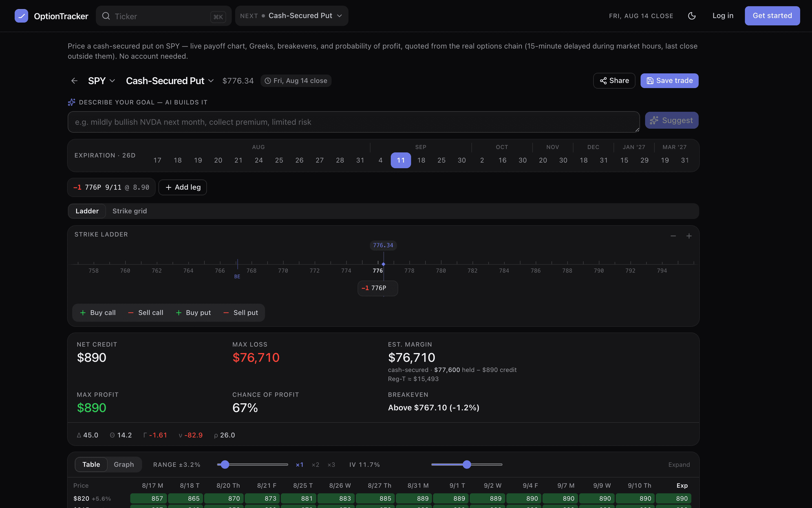Click the 857 cell in $820 row
Screen dimensions: 812x508
click(x=149, y=498)
